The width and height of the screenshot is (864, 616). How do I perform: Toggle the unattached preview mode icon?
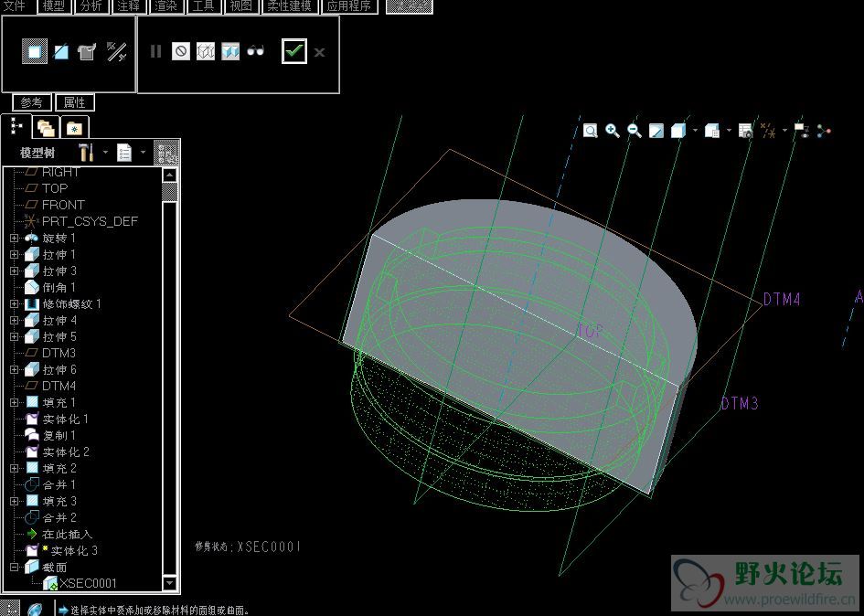coord(206,51)
